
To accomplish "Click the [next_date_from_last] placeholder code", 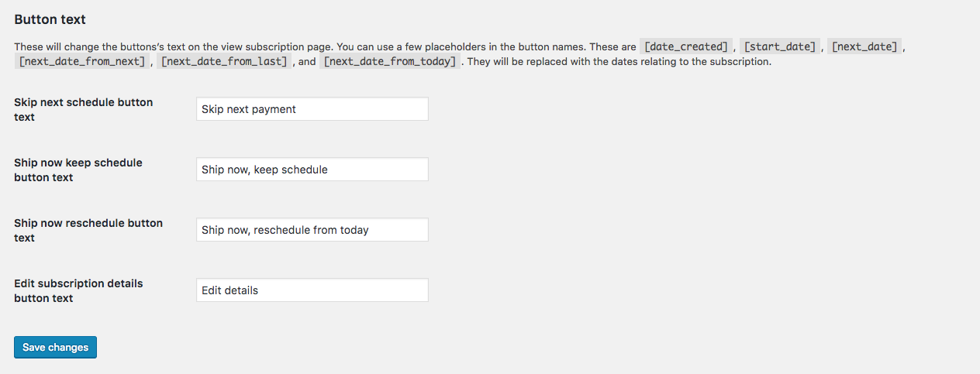I will click(x=224, y=61).
